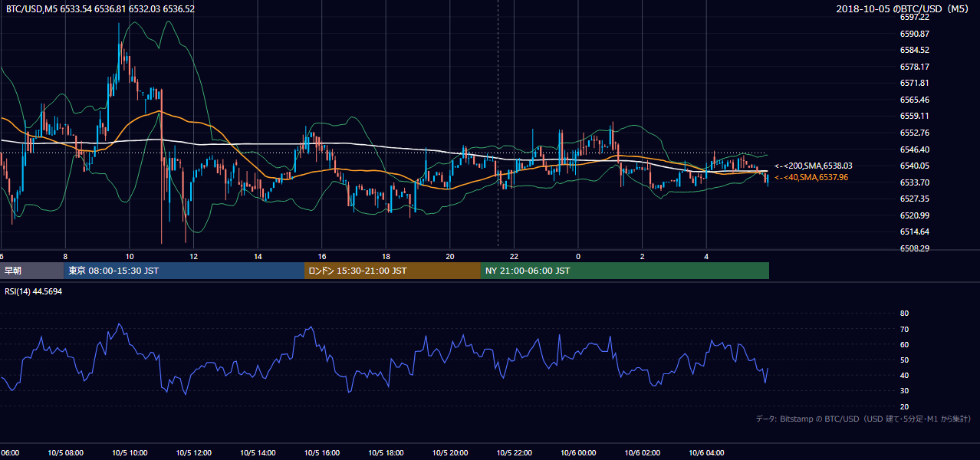Click hour tick 18 under the price chart
Image resolution: width=980 pixels, height=460 pixels.
click(386, 257)
